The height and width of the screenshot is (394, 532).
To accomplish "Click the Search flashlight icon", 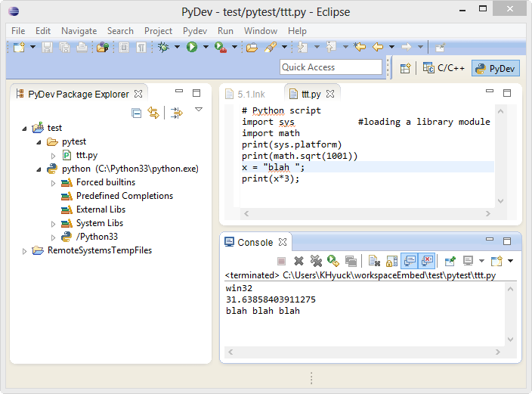I will (x=271, y=47).
